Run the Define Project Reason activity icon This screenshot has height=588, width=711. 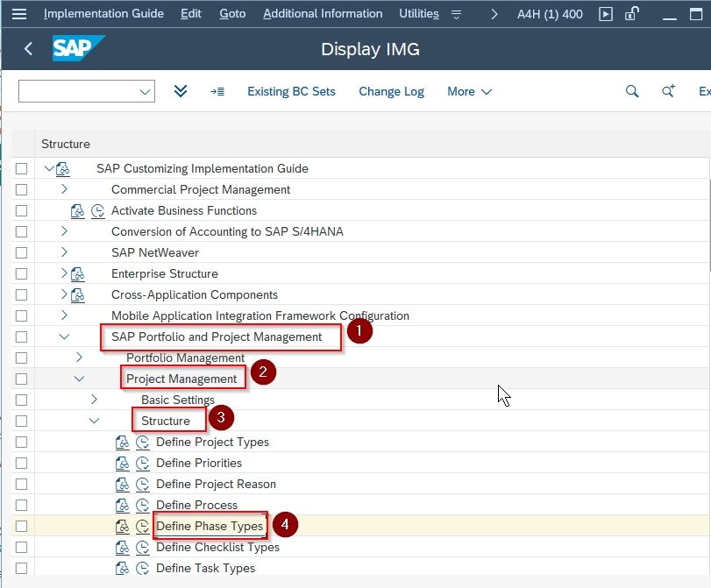142,485
